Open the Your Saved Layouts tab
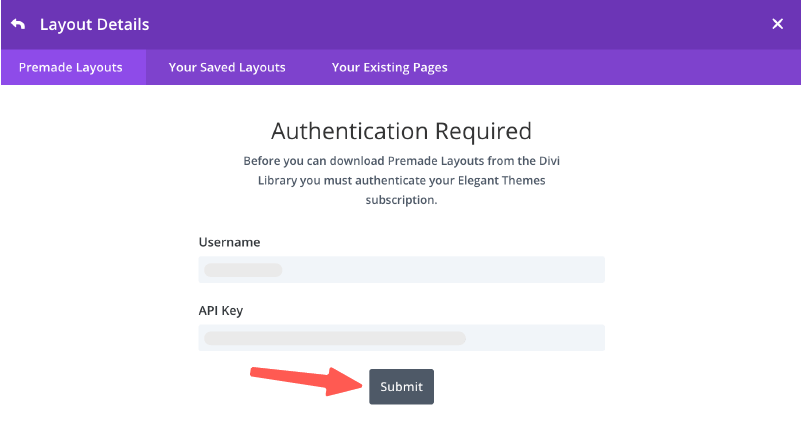 227,68
